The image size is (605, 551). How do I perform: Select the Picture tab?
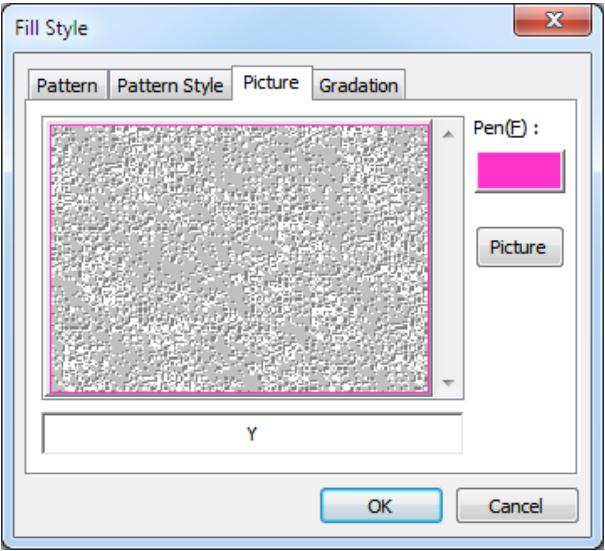273,85
